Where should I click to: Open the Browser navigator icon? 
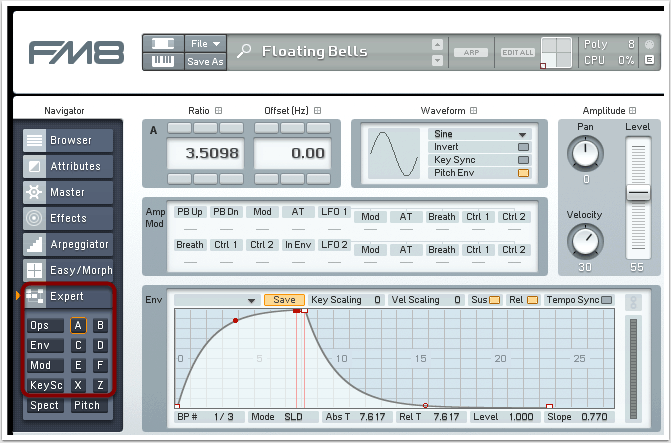point(34,141)
